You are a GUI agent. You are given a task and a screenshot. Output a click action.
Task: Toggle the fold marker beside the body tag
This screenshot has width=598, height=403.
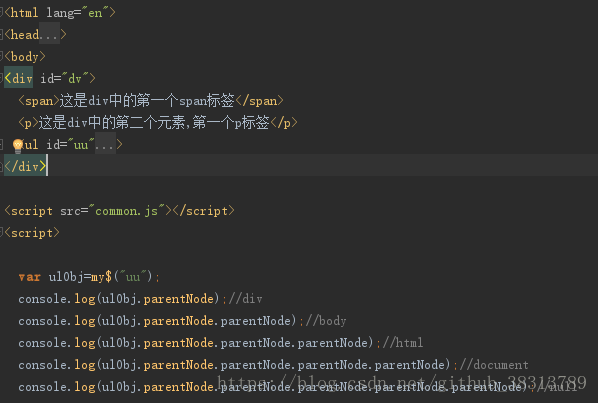click(x=2, y=56)
